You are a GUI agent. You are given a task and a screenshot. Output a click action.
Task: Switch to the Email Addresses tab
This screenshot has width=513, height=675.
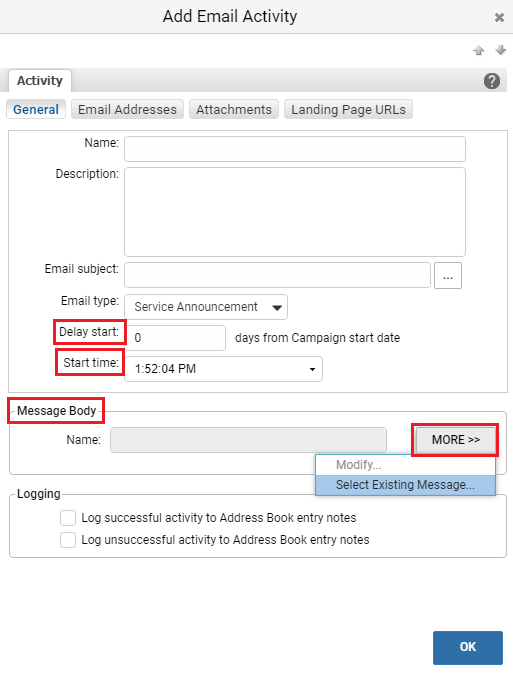(x=127, y=109)
